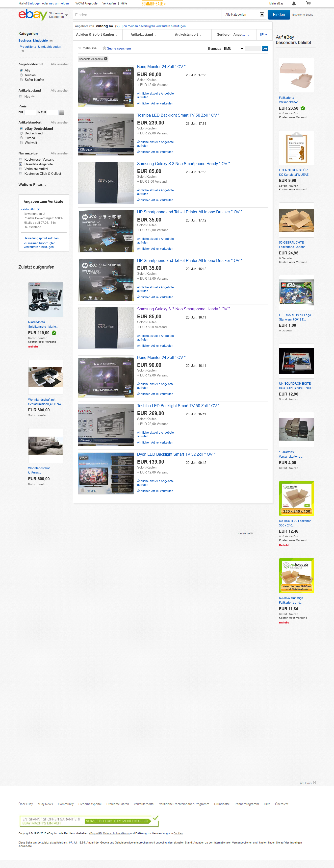Open Produktions- & Industriebedarf category

pos(40,47)
